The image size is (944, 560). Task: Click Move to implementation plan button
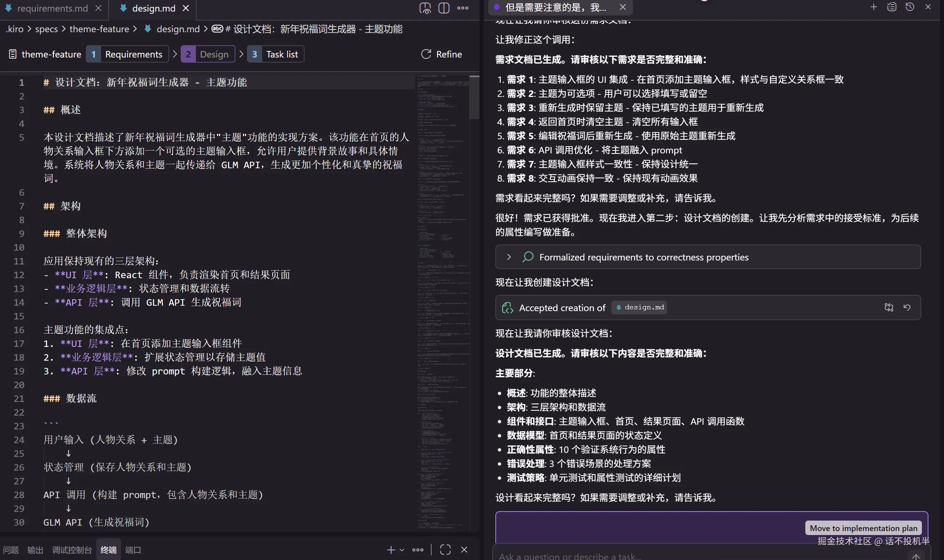[863, 528]
